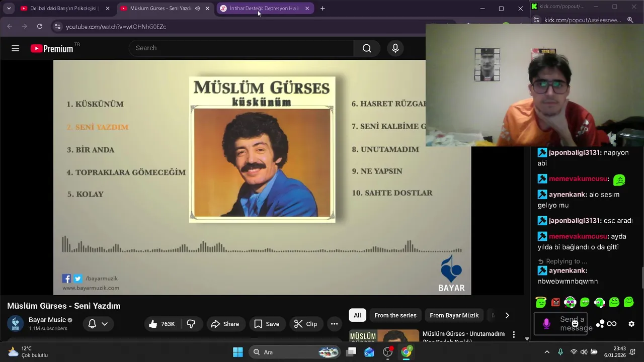Viewport: 644px width, 362px height.
Task: Insert the halo green emote
Action: [541, 302]
